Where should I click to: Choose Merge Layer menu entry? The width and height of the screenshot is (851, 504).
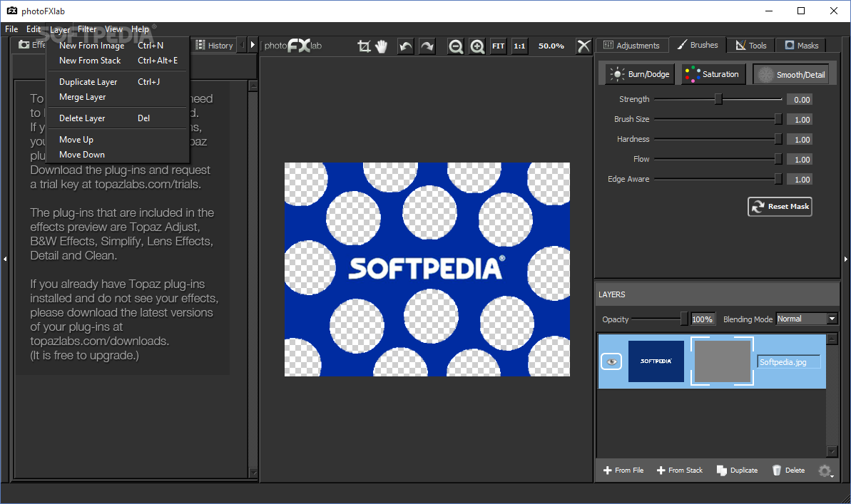[x=118, y=97]
